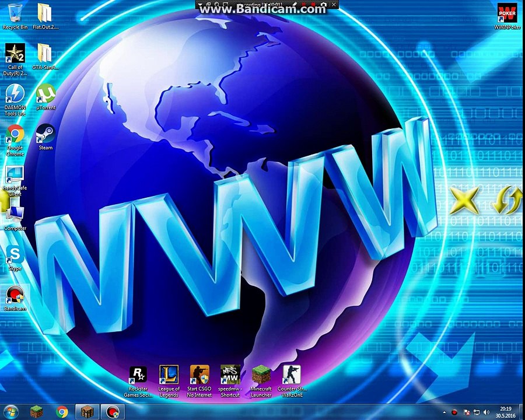This screenshot has width=525, height=420.
Task: Launch Counter-Strike WaRzOnE shortcut
Action: click(292, 381)
